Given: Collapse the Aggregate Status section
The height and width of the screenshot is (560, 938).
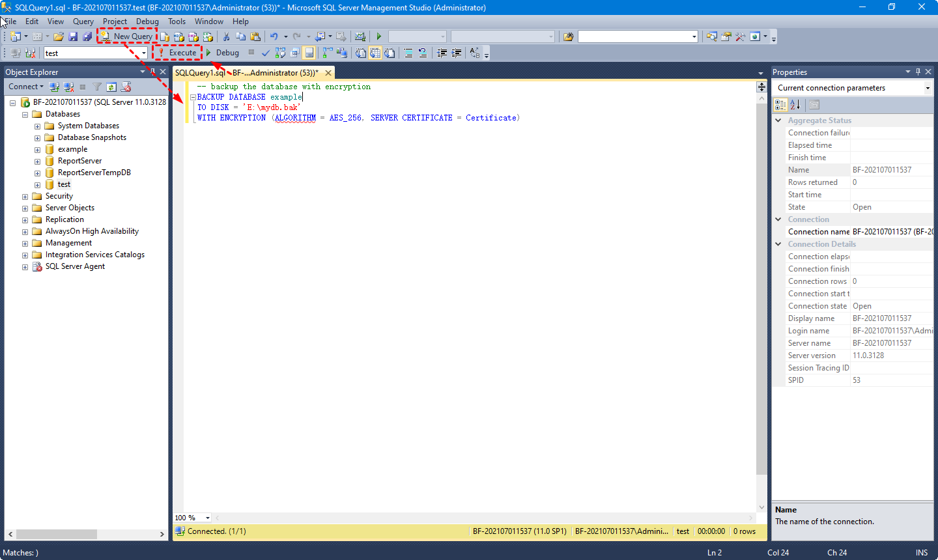Looking at the screenshot, I should 778,120.
